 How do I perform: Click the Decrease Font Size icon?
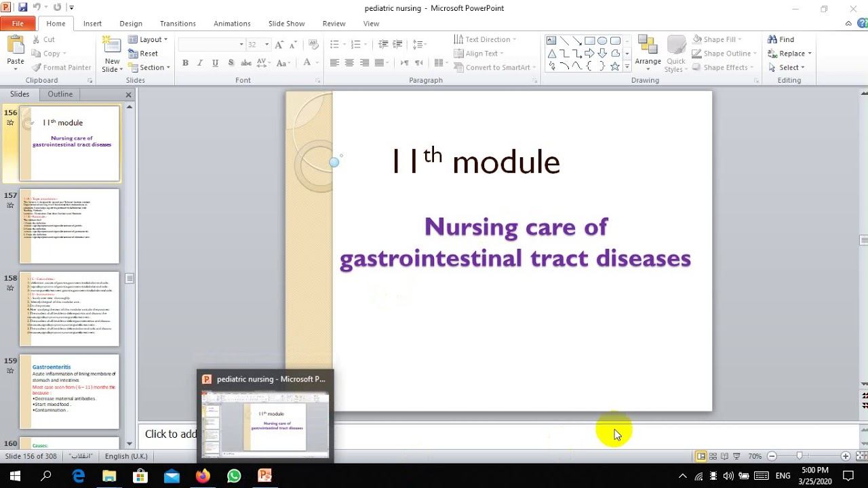(294, 44)
